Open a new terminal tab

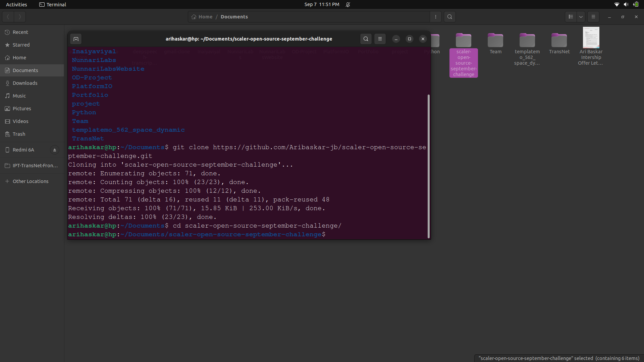76,39
